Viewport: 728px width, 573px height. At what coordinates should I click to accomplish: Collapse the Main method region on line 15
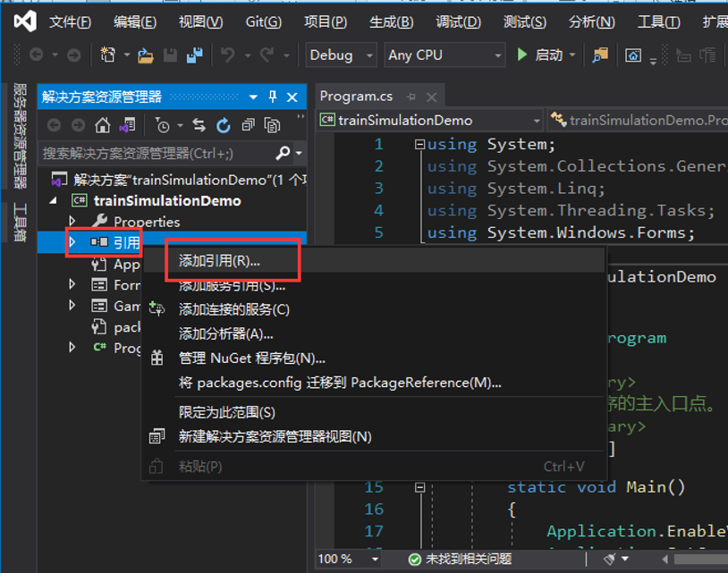419,487
